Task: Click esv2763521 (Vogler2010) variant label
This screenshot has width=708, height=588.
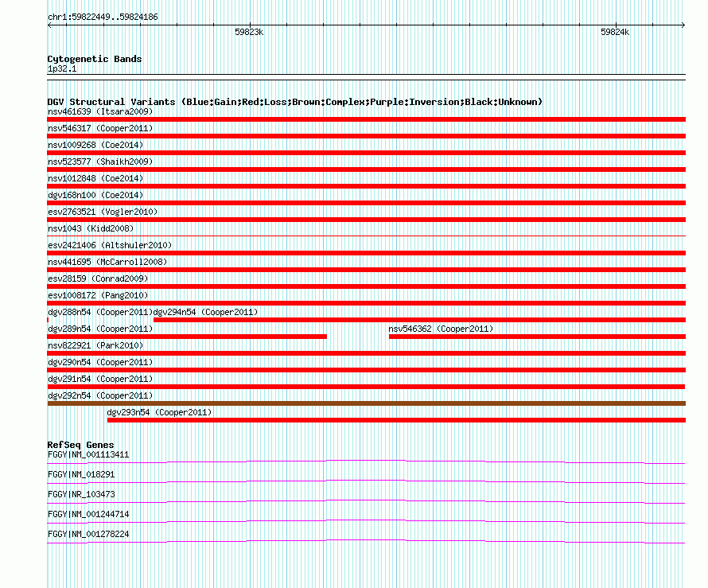Action: (x=103, y=212)
